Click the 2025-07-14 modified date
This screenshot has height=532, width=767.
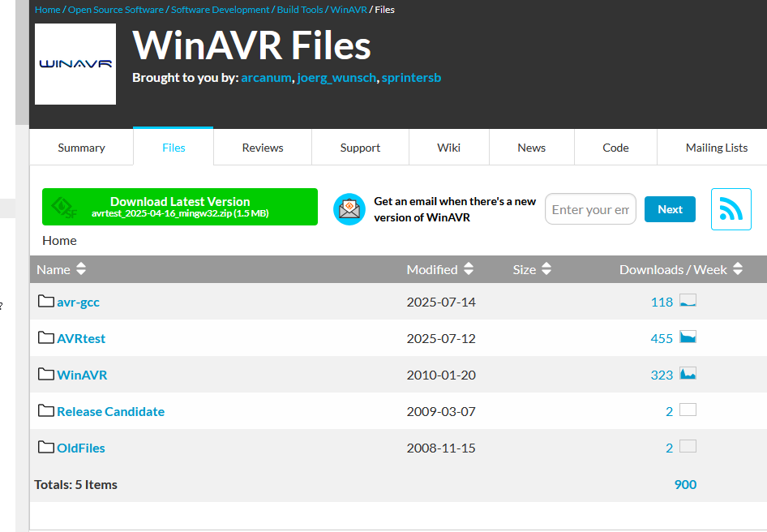pos(441,302)
